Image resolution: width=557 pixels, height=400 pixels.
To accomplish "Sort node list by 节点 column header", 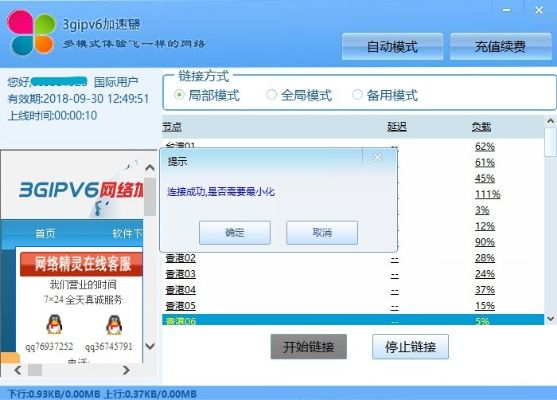I will pos(172,127).
